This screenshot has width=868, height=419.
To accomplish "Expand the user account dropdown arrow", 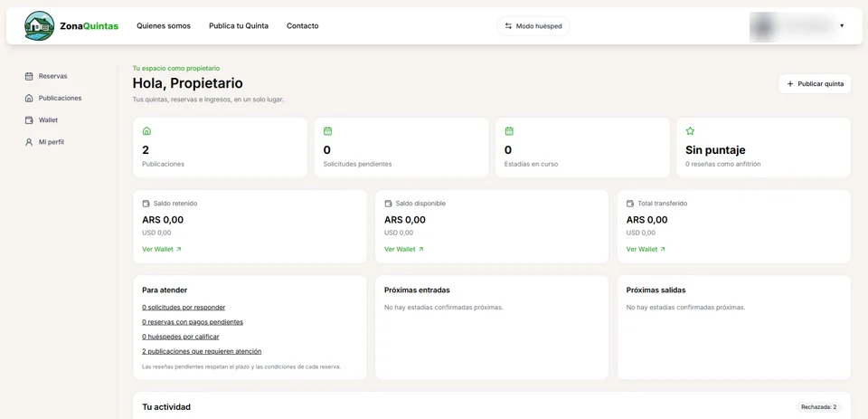I will click(x=842, y=26).
